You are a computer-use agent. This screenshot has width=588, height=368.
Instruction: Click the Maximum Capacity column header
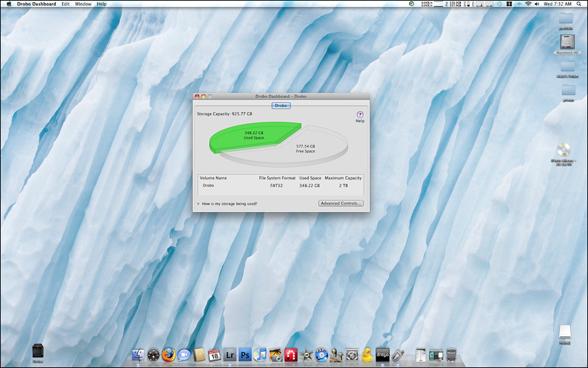[343, 178]
